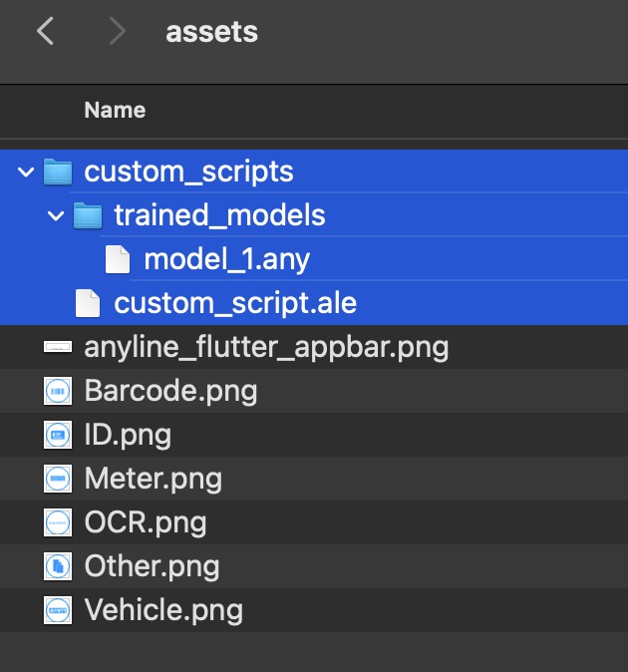Click the custom_script.ale file icon
This screenshot has width=628, height=672.
tap(89, 303)
